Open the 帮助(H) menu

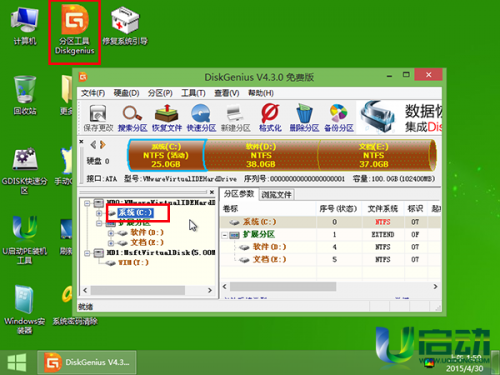click(261, 93)
